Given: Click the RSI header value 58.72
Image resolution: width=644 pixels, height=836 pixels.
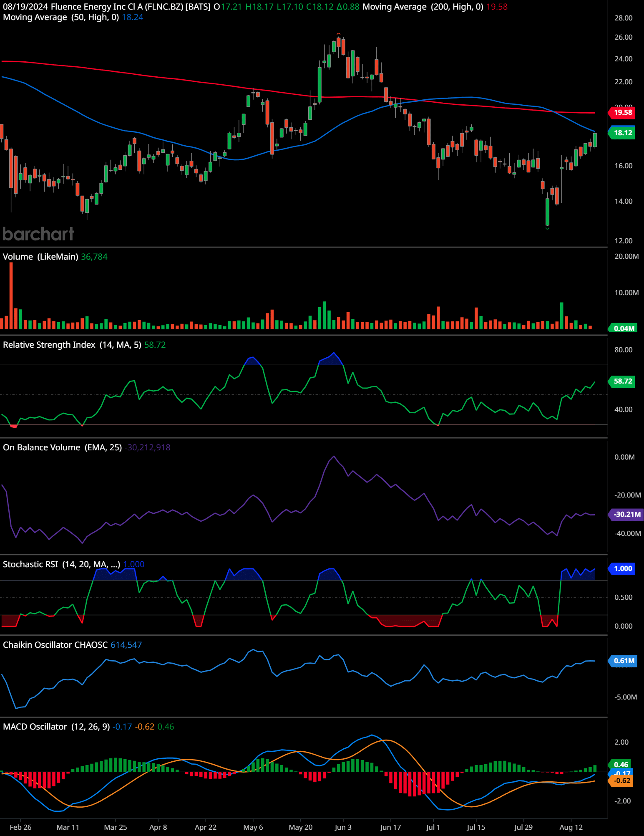Looking at the screenshot, I should point(155,345).
